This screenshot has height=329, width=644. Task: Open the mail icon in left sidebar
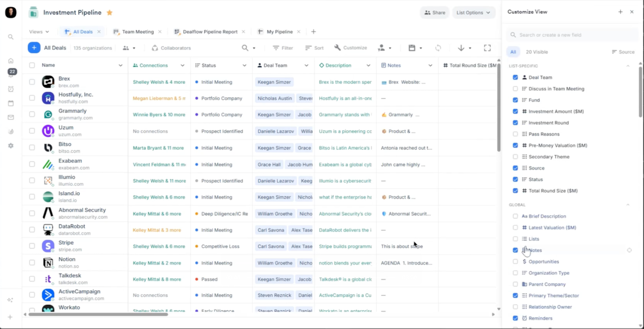pyautogui.click(x=11, y=118)
